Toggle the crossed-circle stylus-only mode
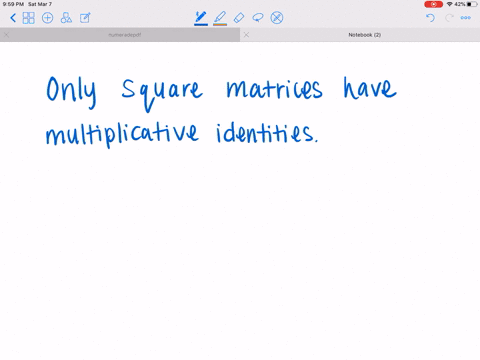480x360 pixels. pos(277,18)
